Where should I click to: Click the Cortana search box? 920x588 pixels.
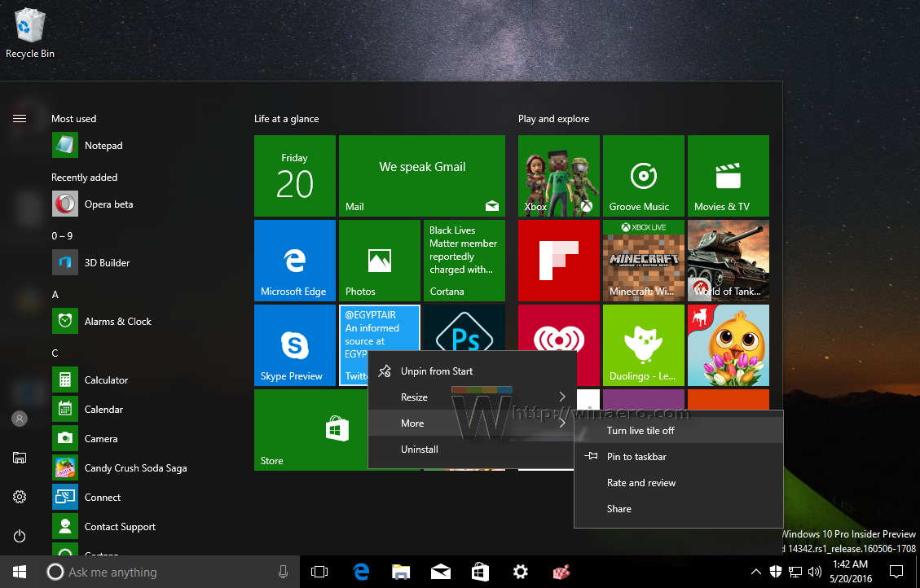coord(158,572)
